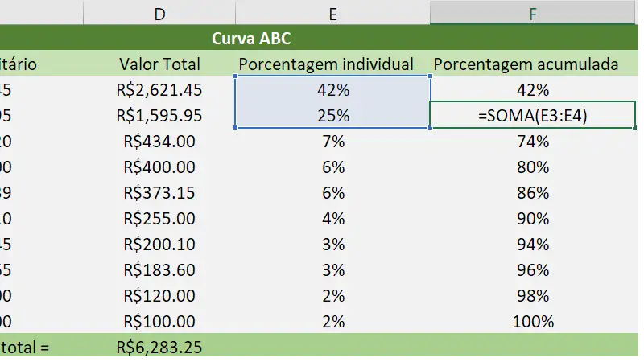Select the 7% individual percentage cell
This screenshot has height=362, width=644.
point(332,142)
